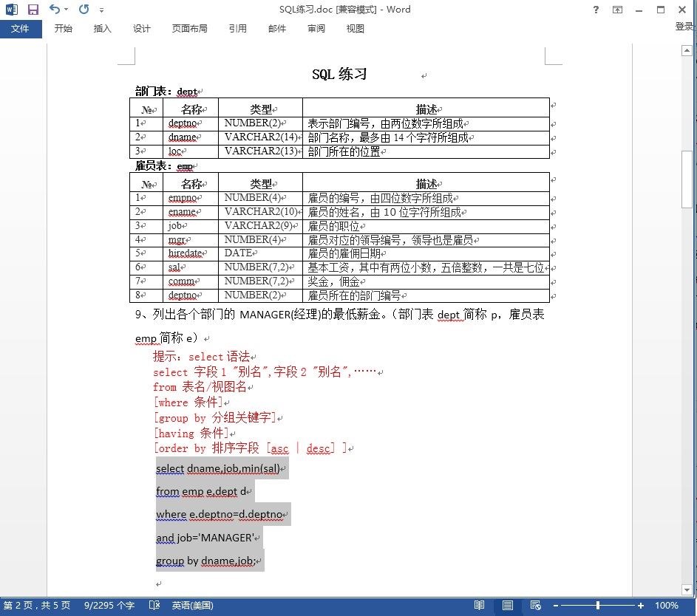
Task: Click heading 雇员表: emp
Action: [164, 166]
